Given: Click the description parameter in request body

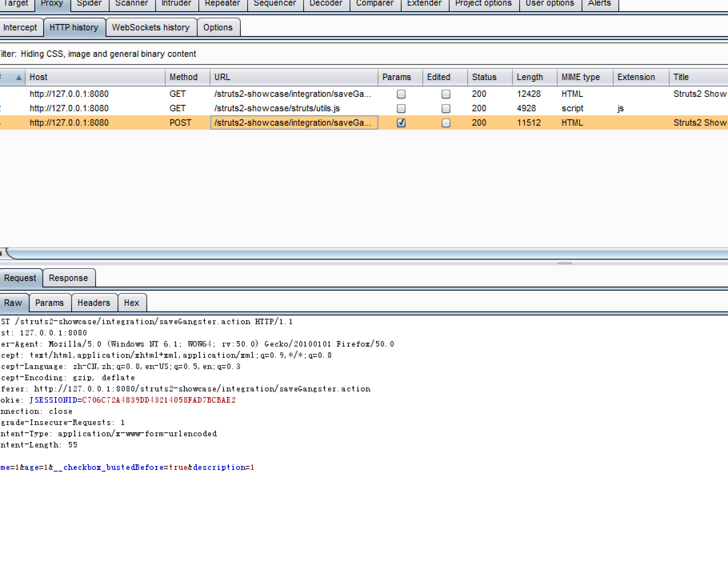Looking at the screenshot, I should click(219, 468).
